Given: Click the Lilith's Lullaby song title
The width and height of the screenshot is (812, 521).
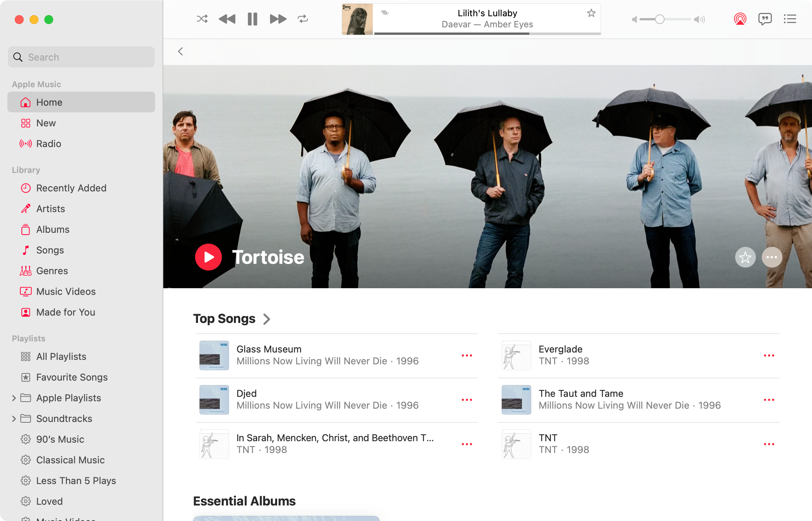Looking at the screenshot, I should [x=487, y=13].
